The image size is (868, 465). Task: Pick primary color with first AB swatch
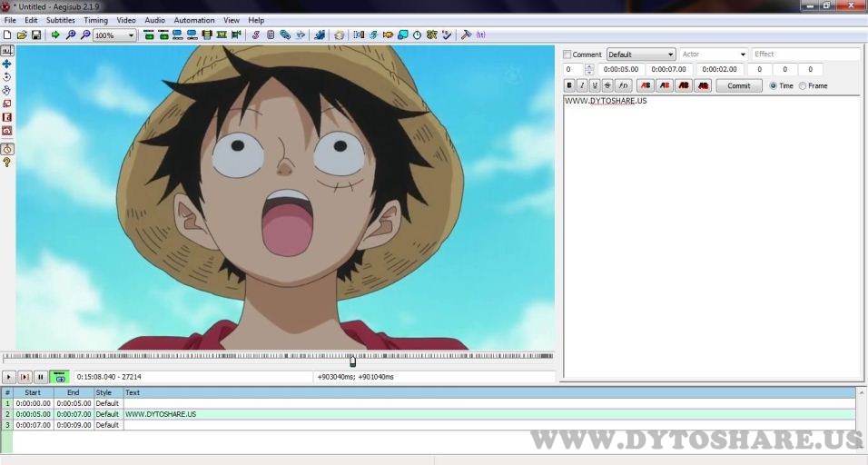tap(646, 85)
